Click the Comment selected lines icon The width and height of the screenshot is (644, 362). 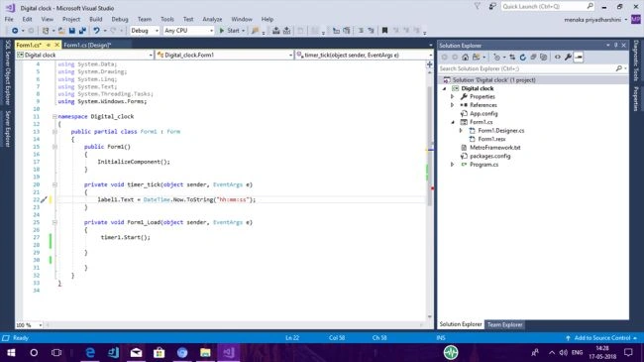click(361, 31)
